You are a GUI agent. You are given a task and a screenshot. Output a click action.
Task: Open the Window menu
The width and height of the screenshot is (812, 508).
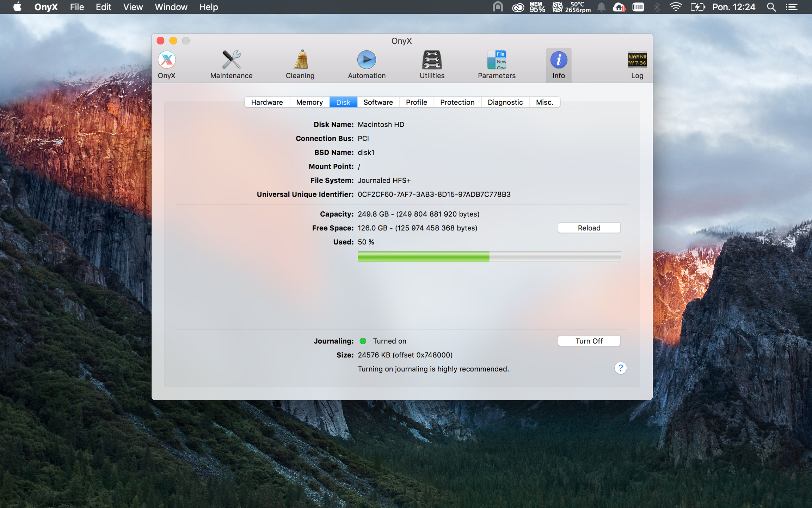[171, 7]
